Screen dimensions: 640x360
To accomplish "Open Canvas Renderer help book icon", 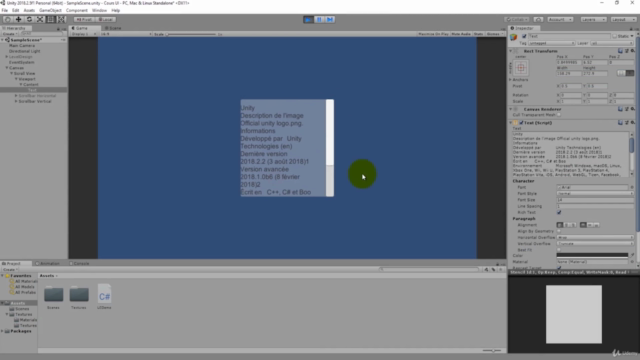I will (620, 109).
